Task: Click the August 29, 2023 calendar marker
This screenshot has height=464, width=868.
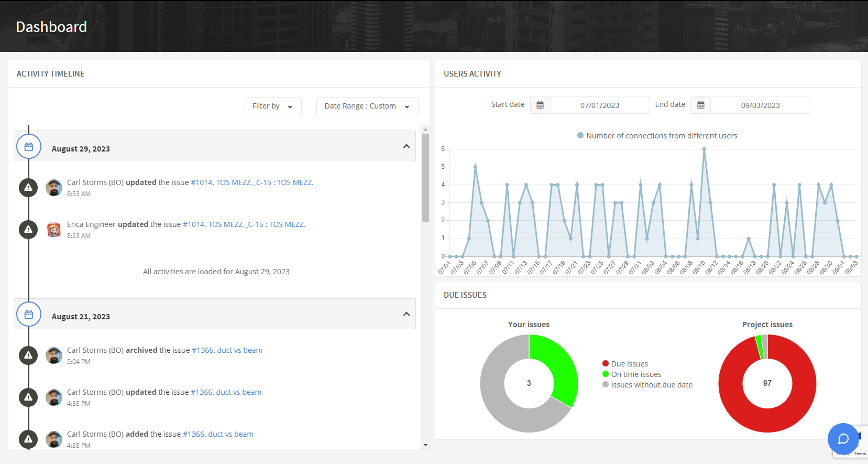Action: point(29,147)
